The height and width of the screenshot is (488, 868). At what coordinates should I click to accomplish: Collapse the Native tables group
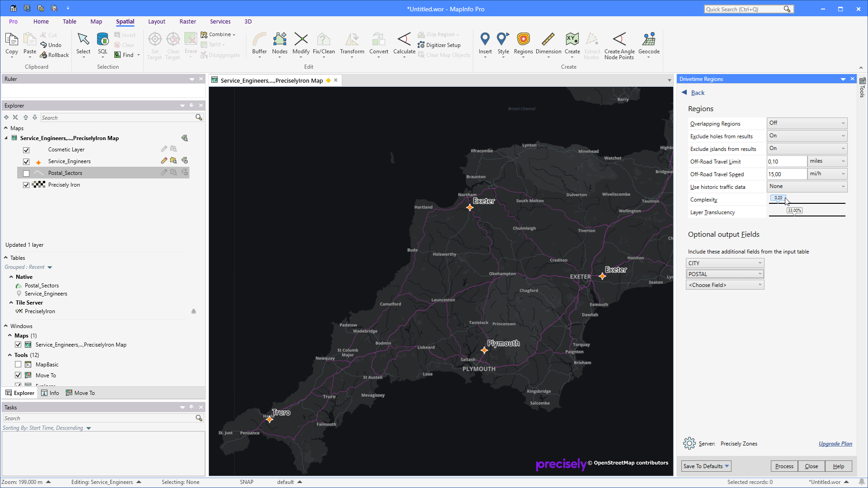[x=11, y=277]
